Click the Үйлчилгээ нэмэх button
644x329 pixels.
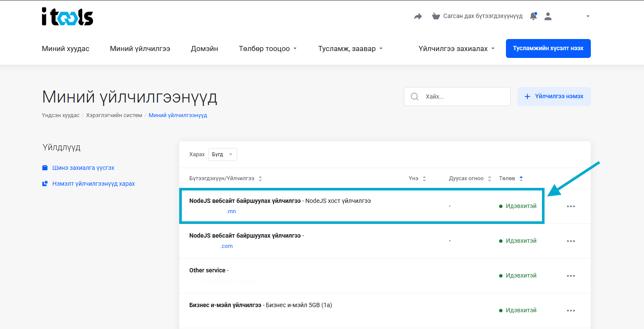coord(554,97)
